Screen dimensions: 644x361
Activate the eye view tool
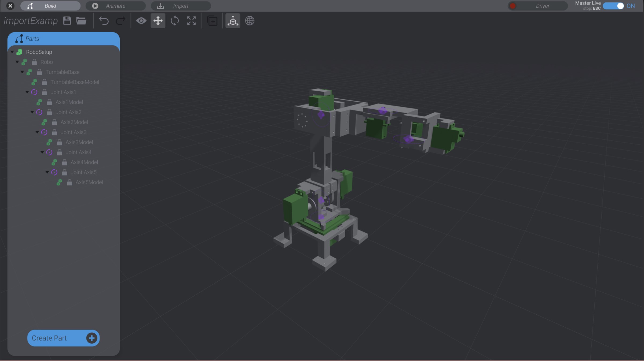coord(141,21)
